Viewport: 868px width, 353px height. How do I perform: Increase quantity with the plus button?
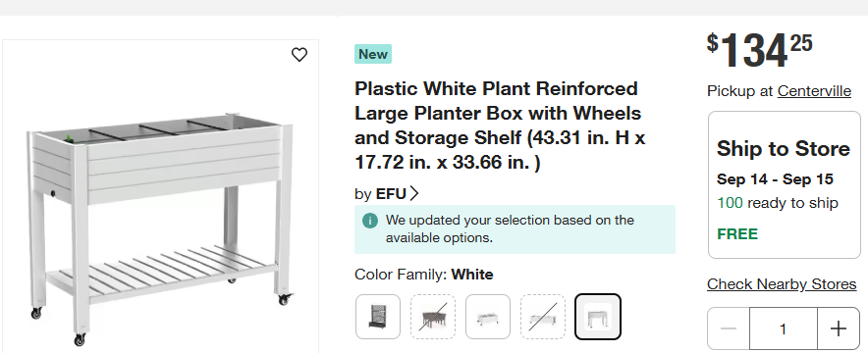[839, 328]
